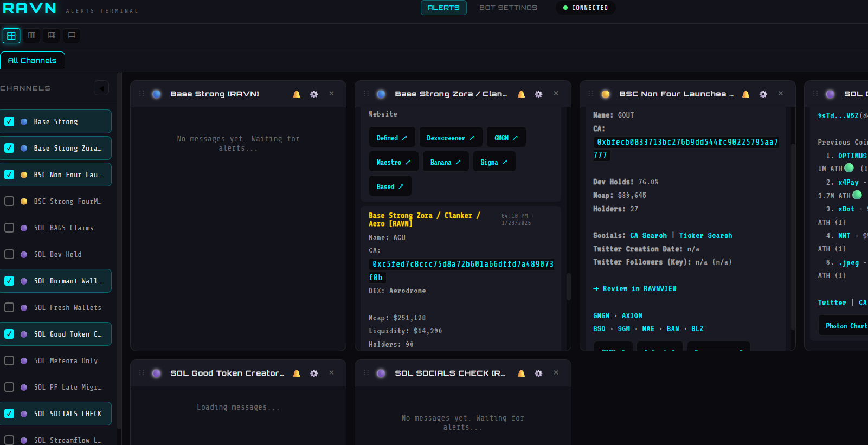Open gear settings on SOL Good Token Creator panel
868x445 pixels.
pos(314,373)
